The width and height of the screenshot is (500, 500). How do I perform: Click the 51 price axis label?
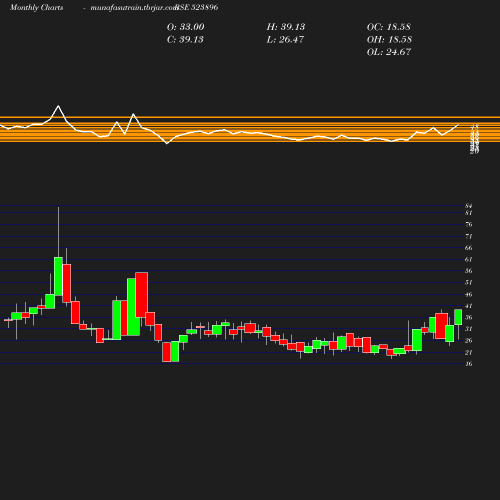(469, 282)
